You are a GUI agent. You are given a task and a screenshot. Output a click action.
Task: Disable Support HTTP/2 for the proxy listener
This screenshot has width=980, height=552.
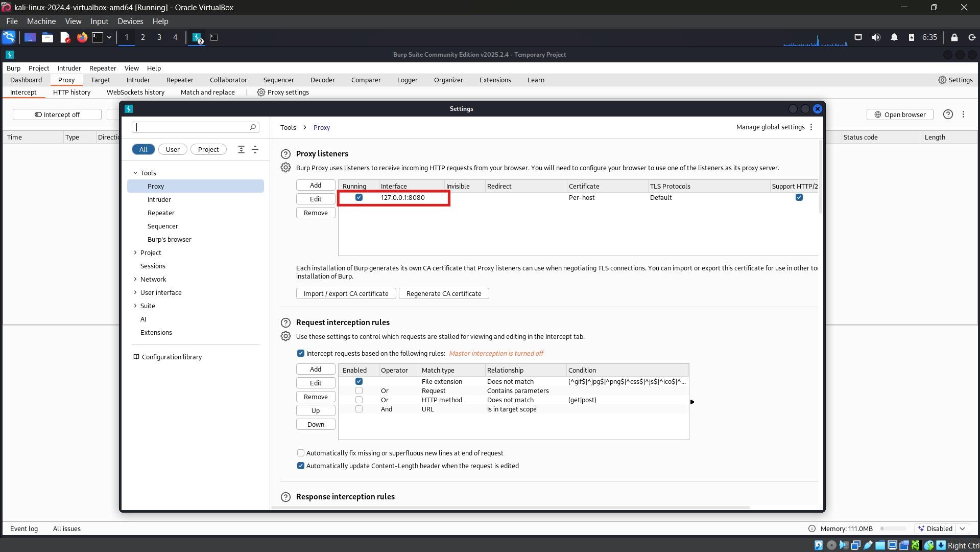point(799,197)
